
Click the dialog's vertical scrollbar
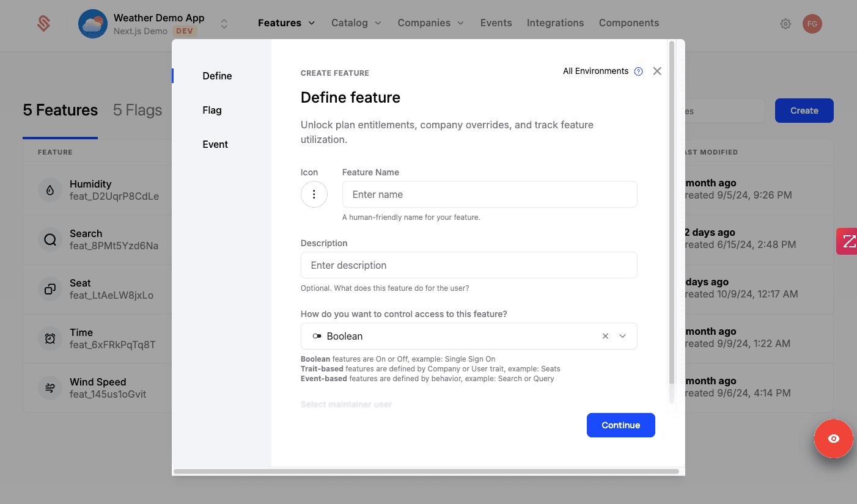pos(672,214)
